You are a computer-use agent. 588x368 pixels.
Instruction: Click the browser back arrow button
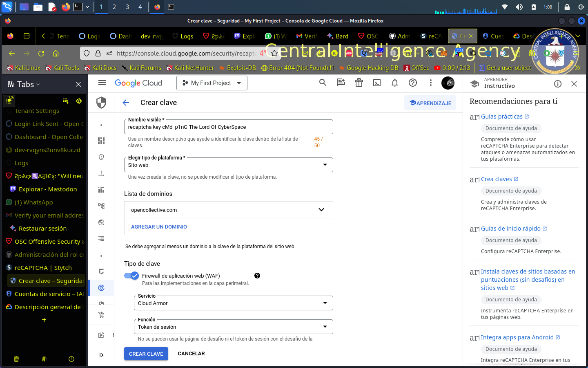12,53
